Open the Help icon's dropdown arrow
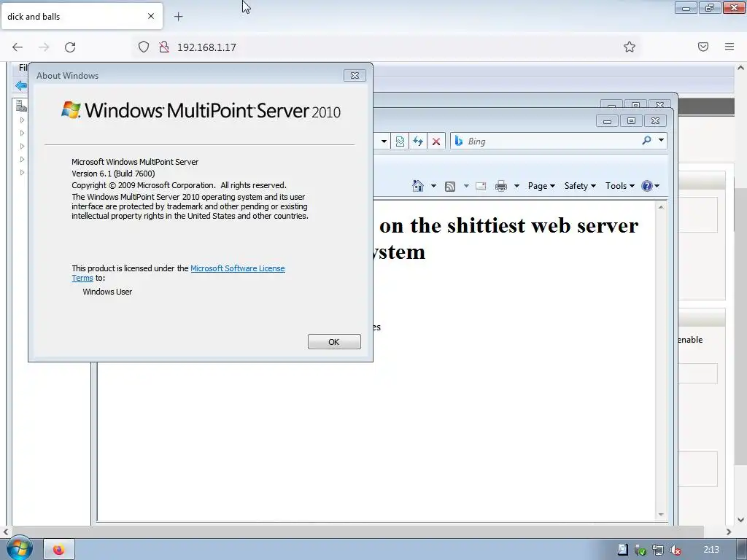 pos(657,186)
